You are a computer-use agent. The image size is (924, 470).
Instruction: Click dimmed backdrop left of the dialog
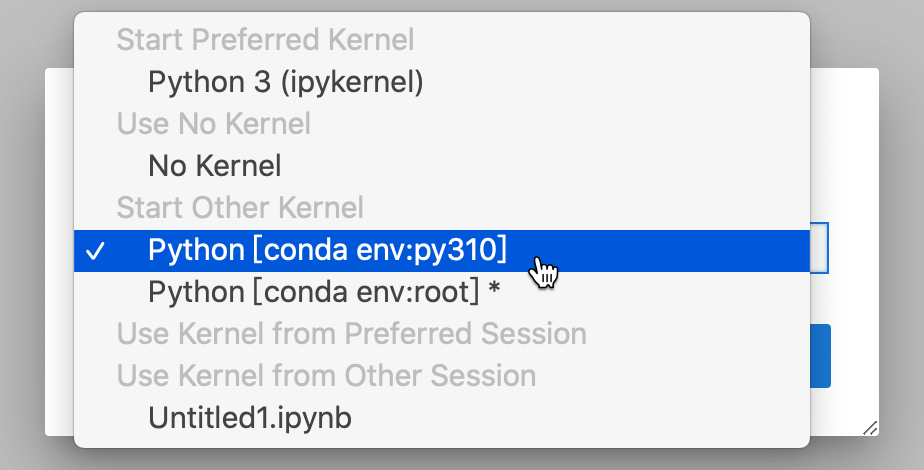tap(22, 250)
